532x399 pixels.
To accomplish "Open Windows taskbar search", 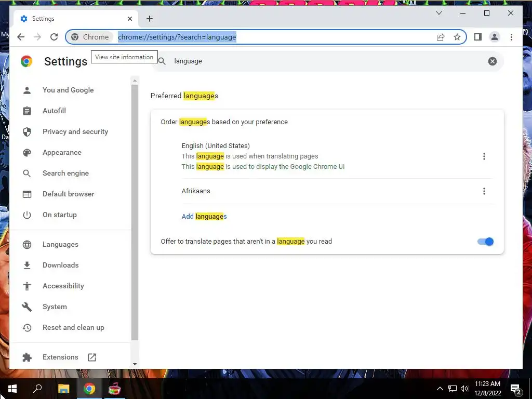I will 37,389.
